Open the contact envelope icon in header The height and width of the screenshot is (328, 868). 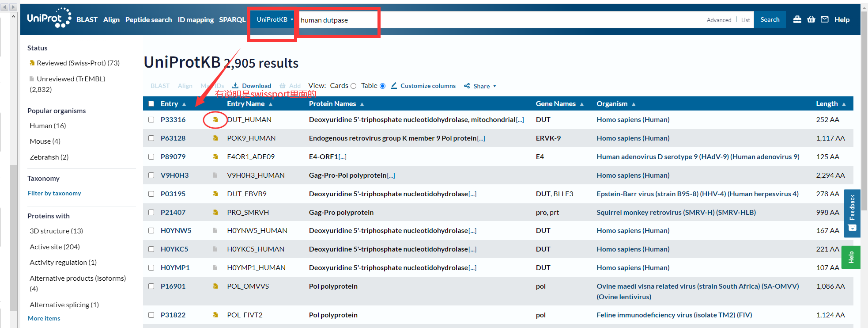point(825,19)
